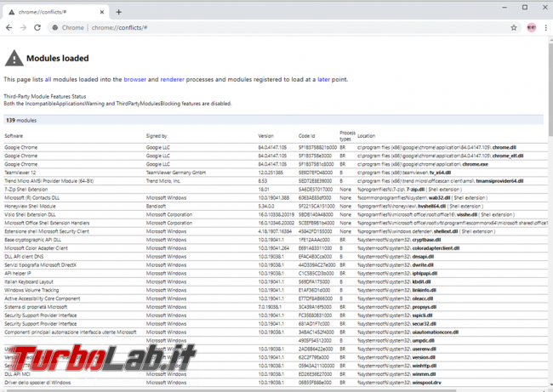Click the horizontal scrollbar at bottom
The height and width of the screenshot is (392, 553).
point(233,390)
